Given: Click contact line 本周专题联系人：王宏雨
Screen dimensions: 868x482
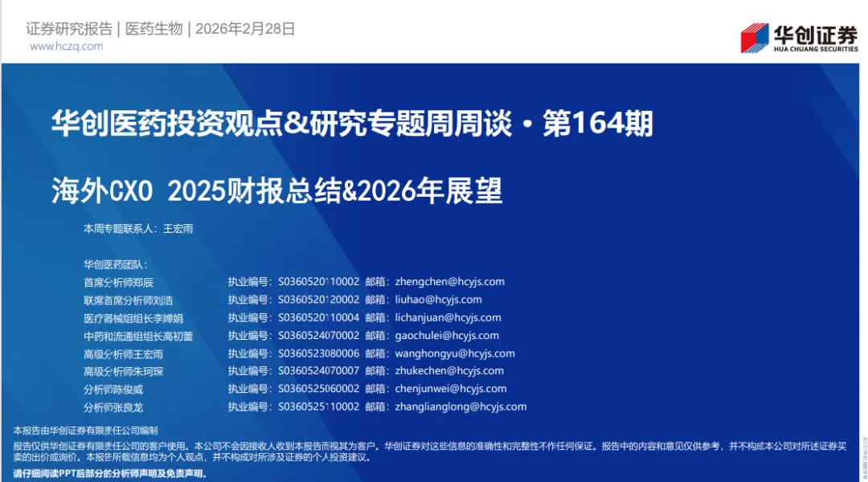Looking at the screenshot, I should pyautogui.click(x=138, y=229).
